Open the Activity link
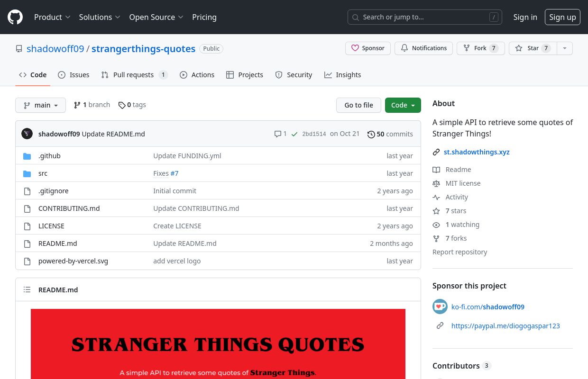Screen dimensions: 588x379 coord(450,197)
